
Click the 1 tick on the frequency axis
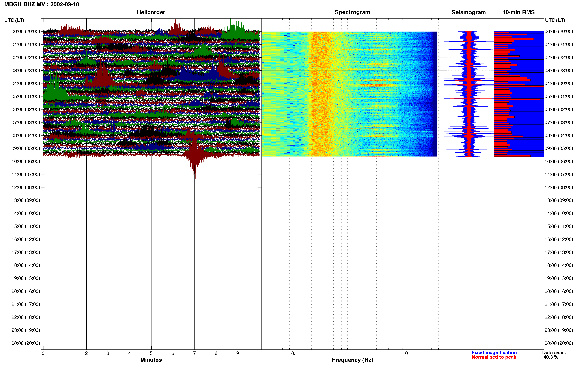pyautogui.click(x=350, y=353)
